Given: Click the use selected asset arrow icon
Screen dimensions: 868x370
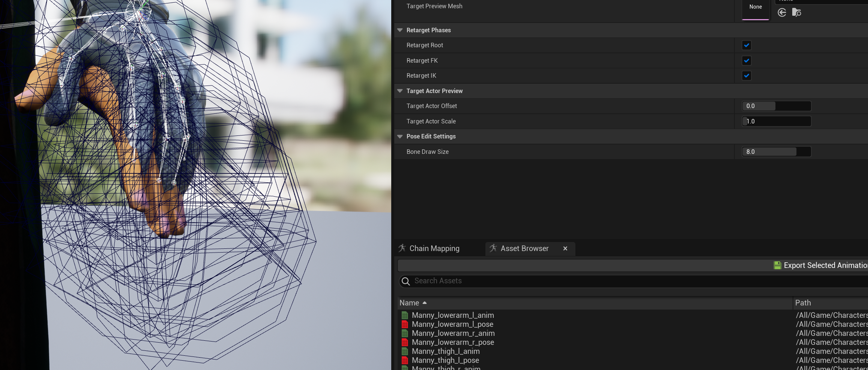Looking at the screenshot, I should point(782,13).
